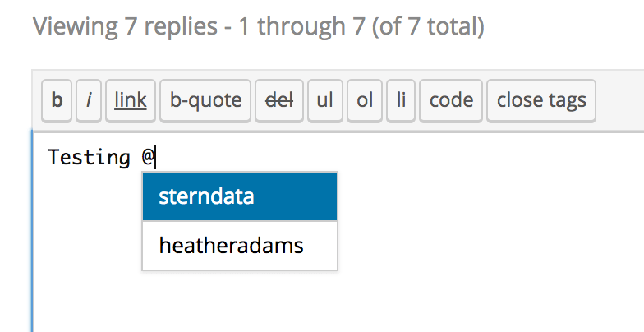Place cursor on the word "Testing"
Viewport: 644px width, 332px height.
pyautogui.click(x=89, y=157)
